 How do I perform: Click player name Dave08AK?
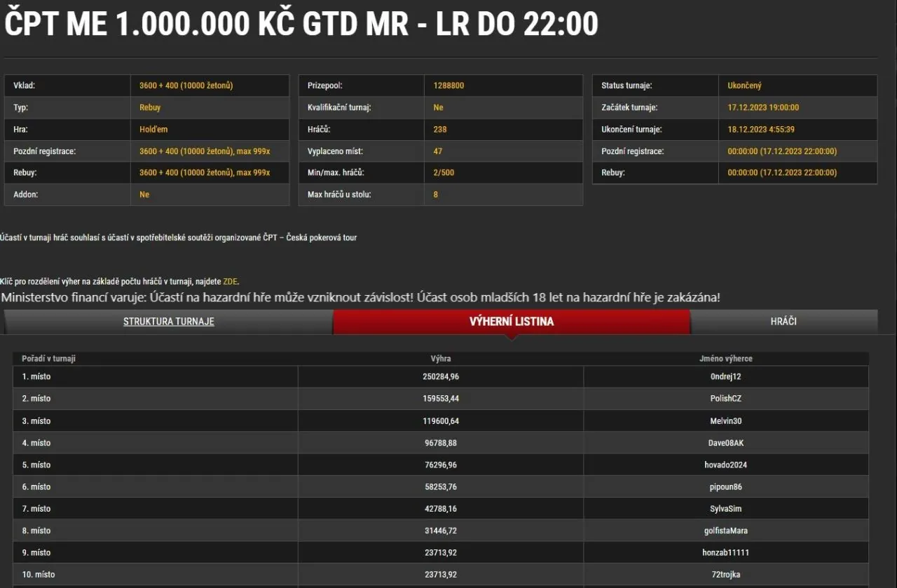coord(725,443)
